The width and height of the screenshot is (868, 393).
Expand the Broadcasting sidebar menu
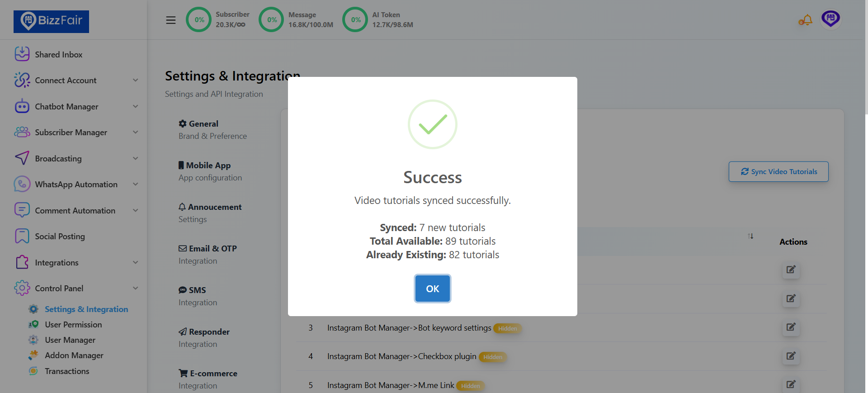tap(135, 159)
